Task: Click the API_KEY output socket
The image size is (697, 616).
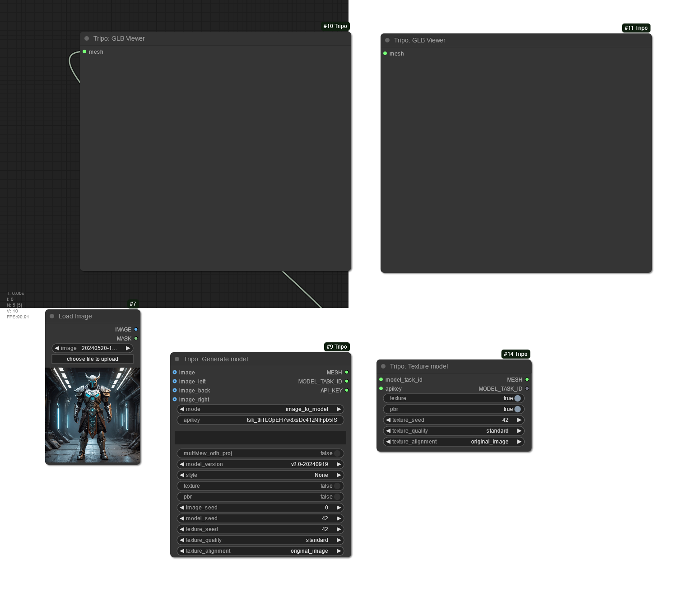Action: coord(347,390)
